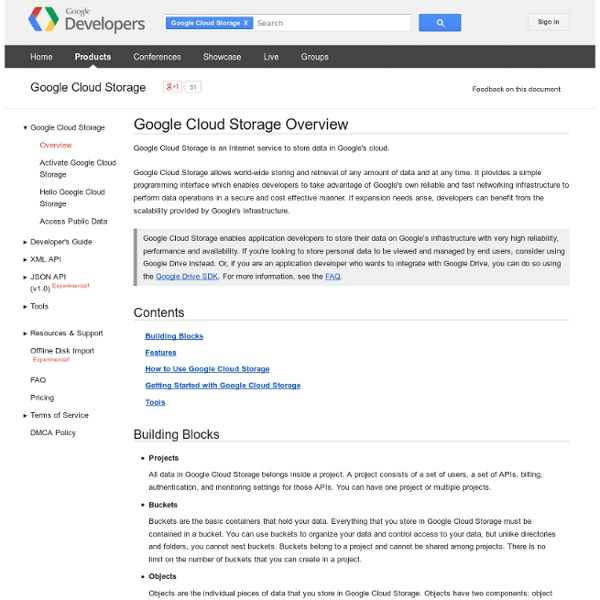The width and height of the screenshot is (600, 600).
Task: Open the Live nav item
Action: point(271,57)
